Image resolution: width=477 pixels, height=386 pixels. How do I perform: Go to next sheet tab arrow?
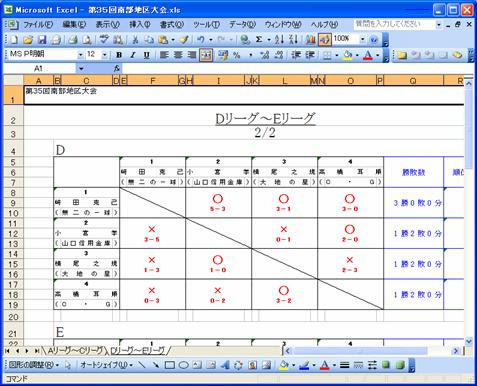[27, 351]
